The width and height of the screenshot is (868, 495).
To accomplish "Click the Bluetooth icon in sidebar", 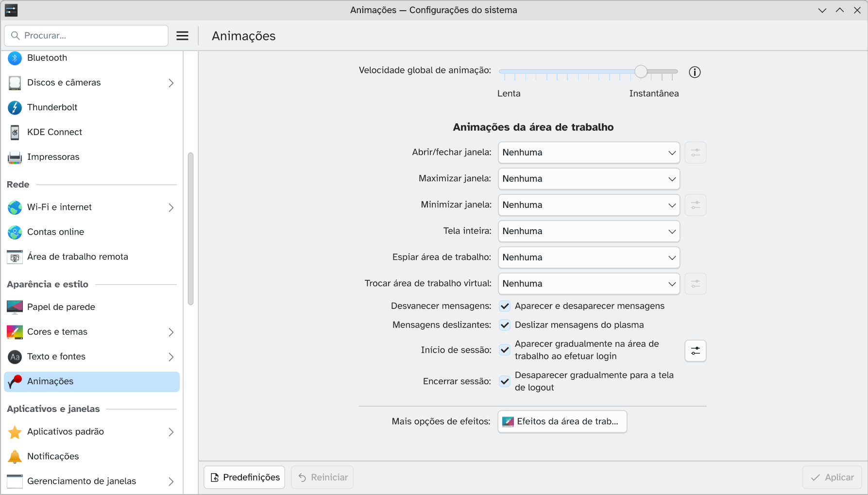I will (15, 58).
